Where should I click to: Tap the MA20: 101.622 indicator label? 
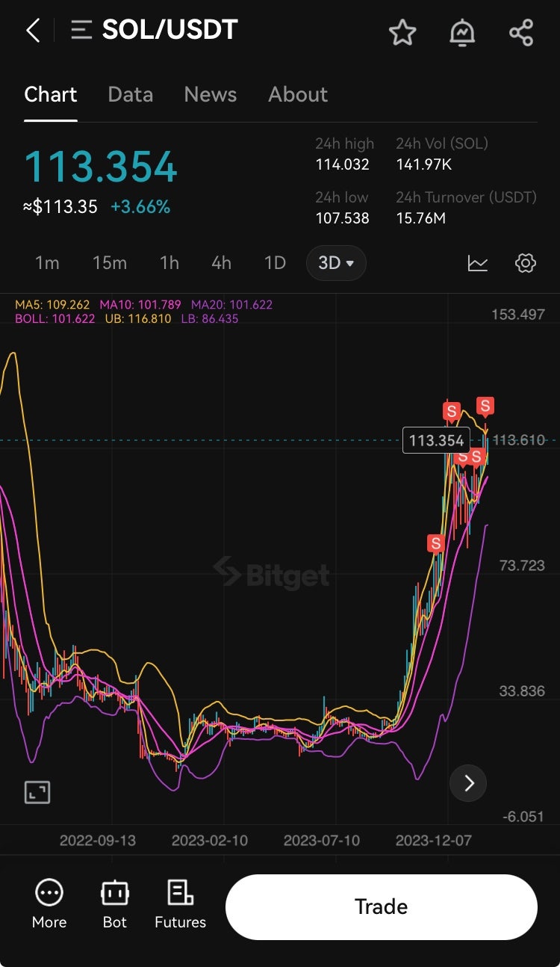coord(231,305)
